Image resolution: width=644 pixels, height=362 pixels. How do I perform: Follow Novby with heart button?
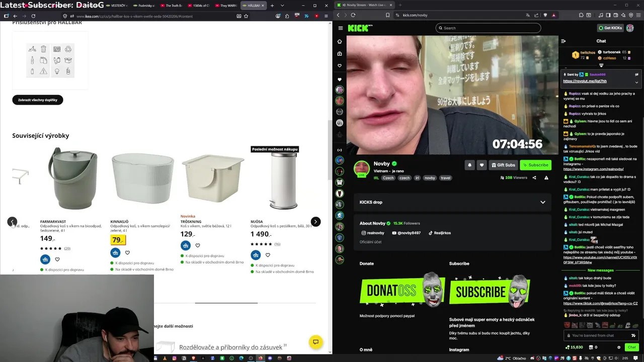(481, 165)
